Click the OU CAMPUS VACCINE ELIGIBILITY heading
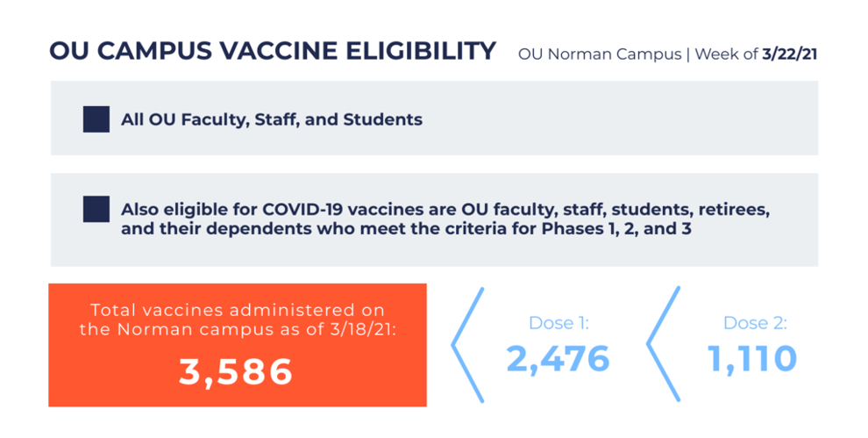 tap(273, 51)
